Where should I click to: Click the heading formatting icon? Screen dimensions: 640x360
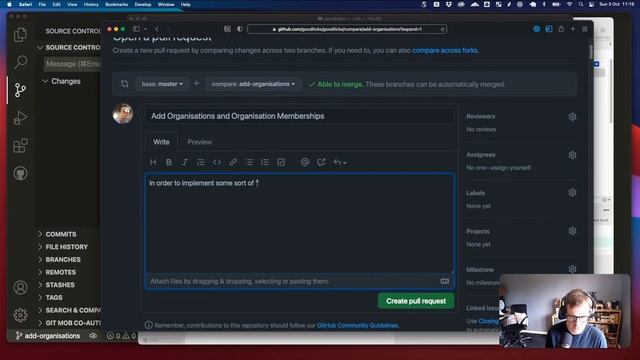153,162
